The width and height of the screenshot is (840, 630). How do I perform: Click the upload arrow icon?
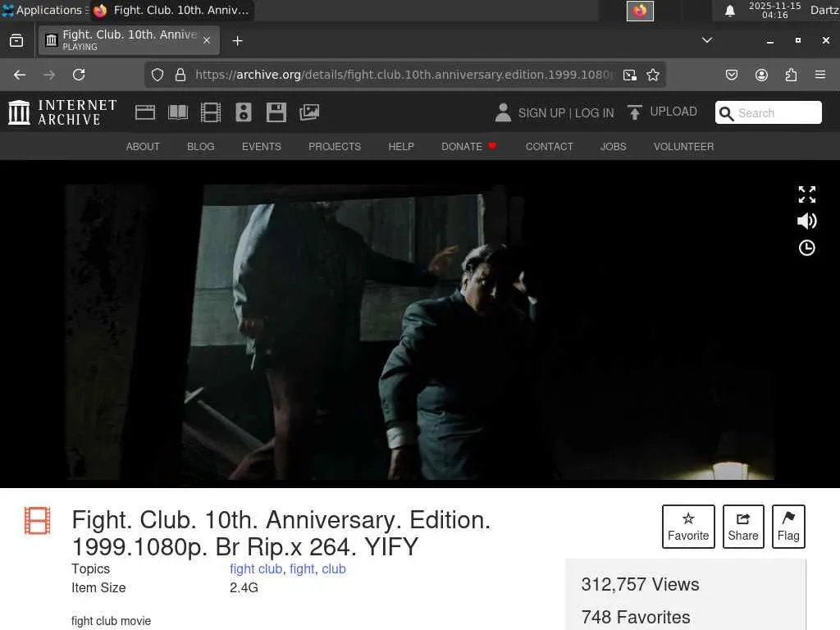coord(635,112)
